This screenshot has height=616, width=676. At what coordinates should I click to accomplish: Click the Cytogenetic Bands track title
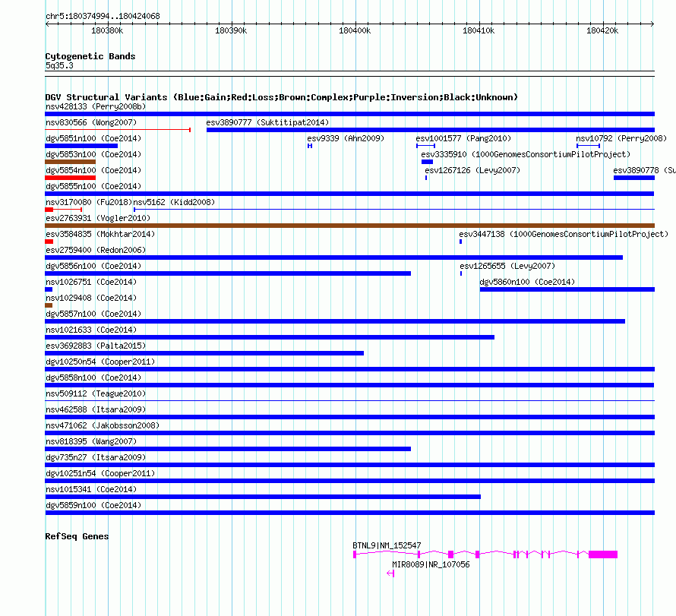pos(90,56)
